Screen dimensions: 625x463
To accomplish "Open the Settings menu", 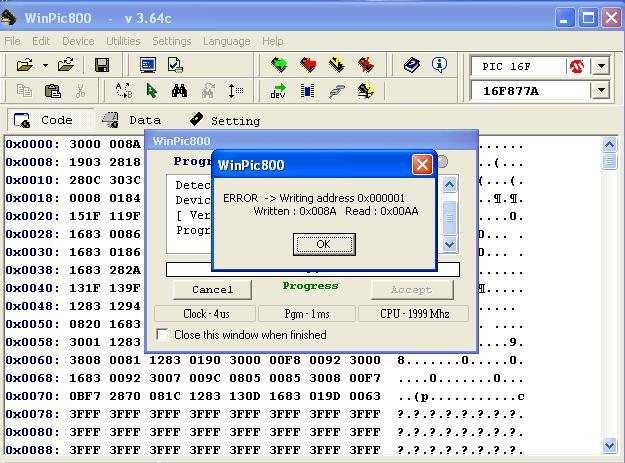I will pyautogui.click(x=172, y=41).
